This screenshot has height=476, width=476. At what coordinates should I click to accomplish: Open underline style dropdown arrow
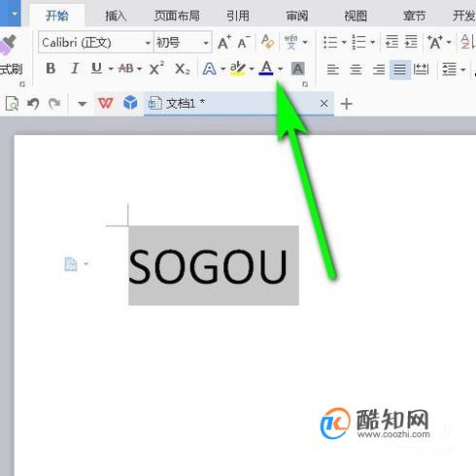pos(111,69)
